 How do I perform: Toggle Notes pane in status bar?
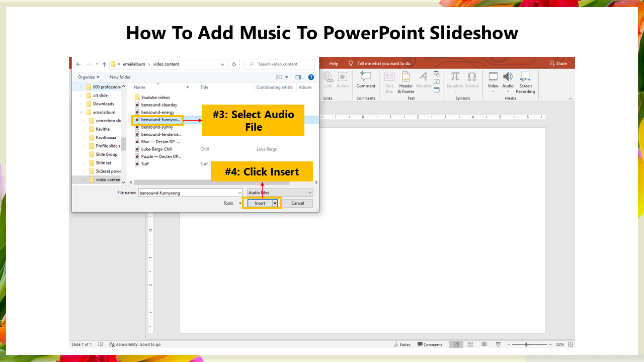pyautogui.click(x=402, y=344)
